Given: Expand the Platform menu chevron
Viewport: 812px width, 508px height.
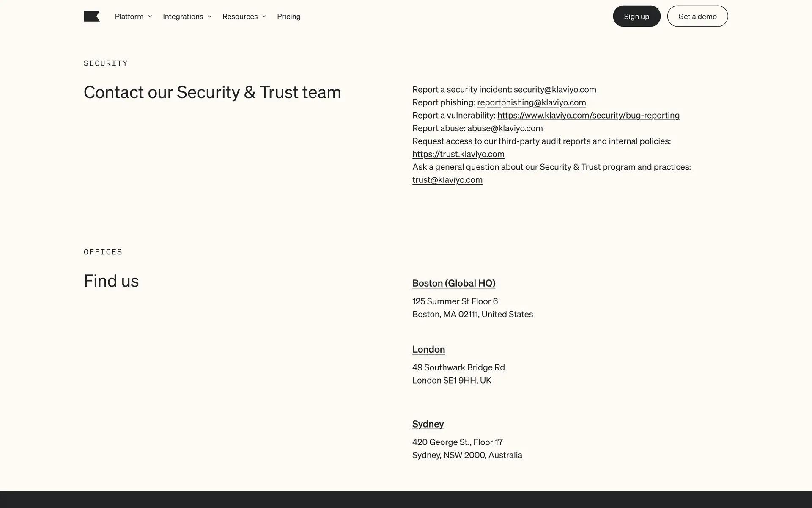Looking at the screenshot, I should click(x=150, y=17).
